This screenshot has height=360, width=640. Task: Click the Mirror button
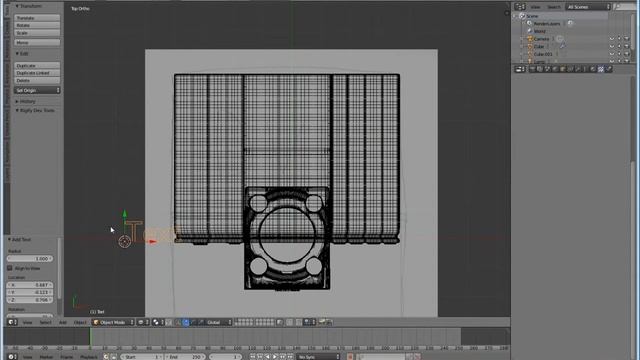[x=37, y=42]
